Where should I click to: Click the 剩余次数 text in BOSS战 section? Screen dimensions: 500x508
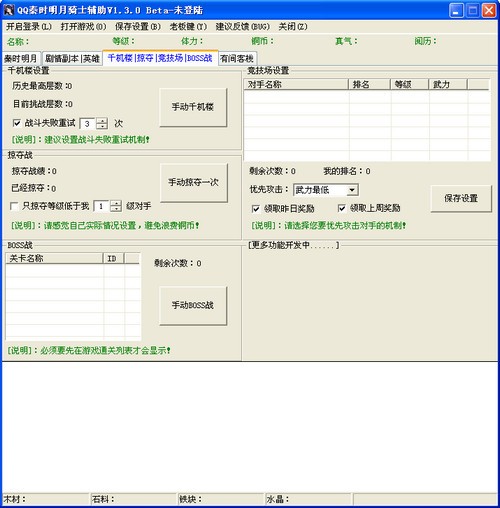point(178,263)
